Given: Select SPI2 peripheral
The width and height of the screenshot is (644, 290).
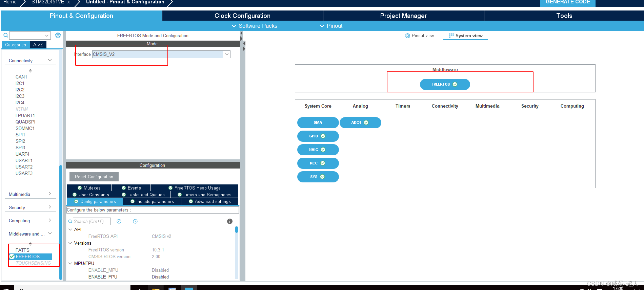Looking at the screenshot, I should (20, 141).
